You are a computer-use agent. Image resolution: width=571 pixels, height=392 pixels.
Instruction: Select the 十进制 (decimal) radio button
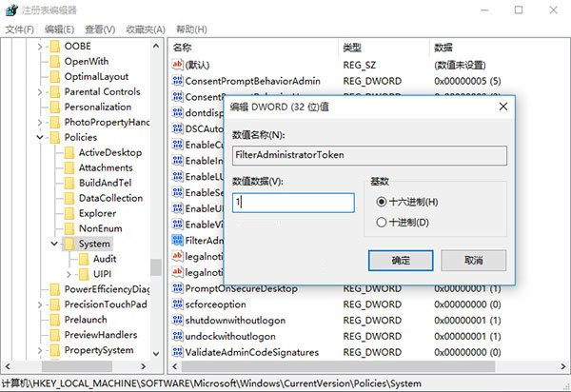point(382,223)
